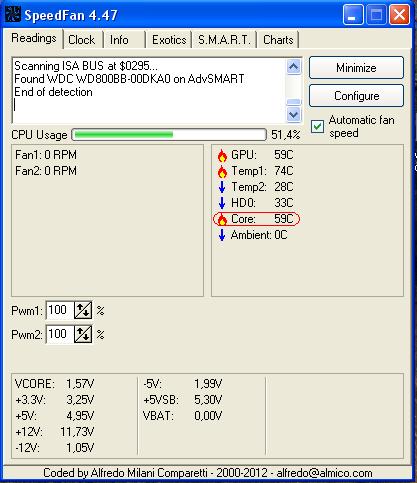
Task: Close the SpeedFan window
Action: pyautogui.click(x=399, y=15)
